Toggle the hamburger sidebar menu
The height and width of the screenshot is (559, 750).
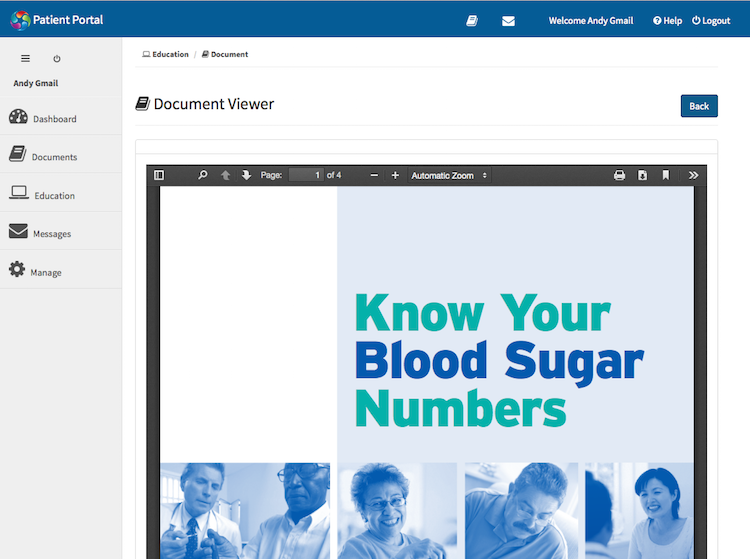pyautogui.click(x=26, y=59)
